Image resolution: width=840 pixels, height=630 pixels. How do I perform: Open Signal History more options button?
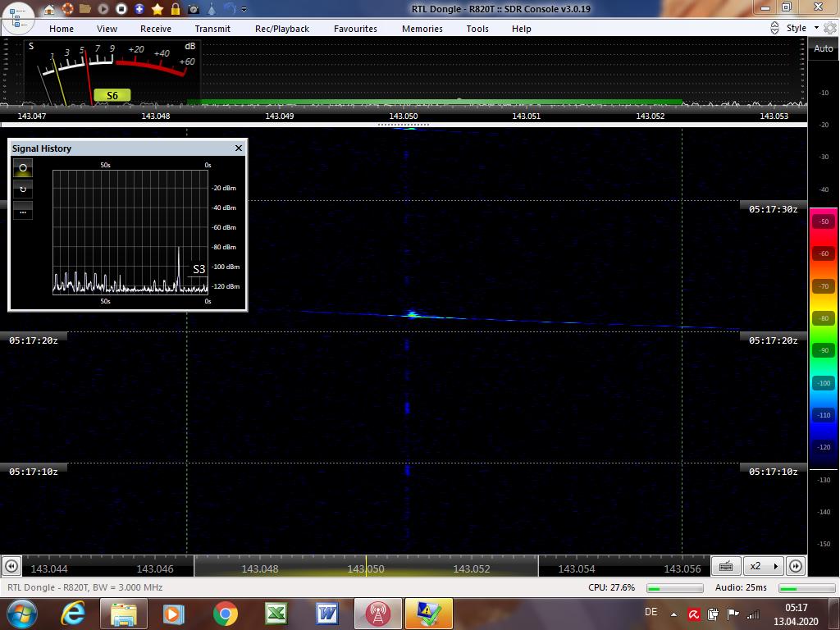tap(23, 211)
